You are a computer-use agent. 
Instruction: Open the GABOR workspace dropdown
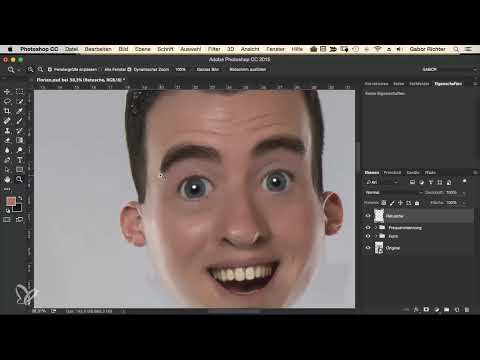tap(448, 69)
